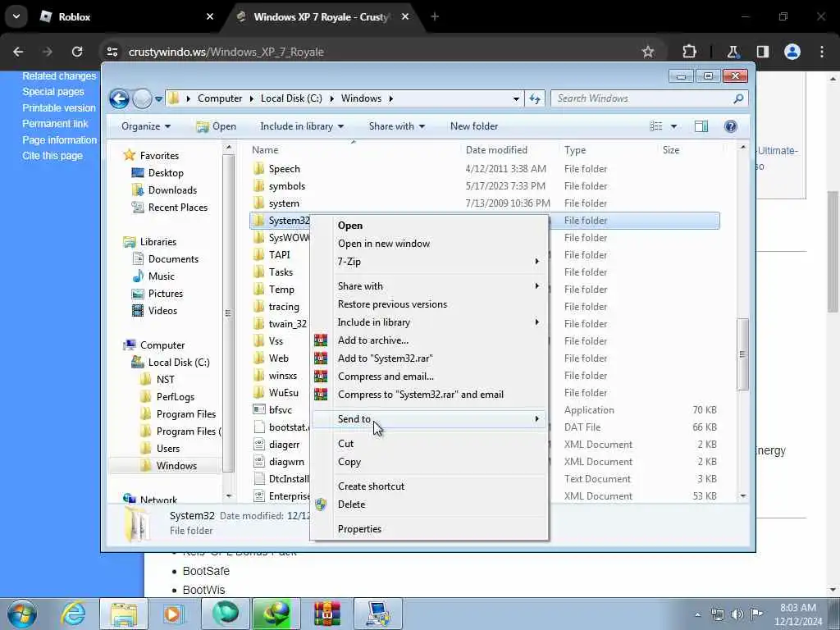
Task: Click the change view icon in toolbar
Action: [655, 126]
